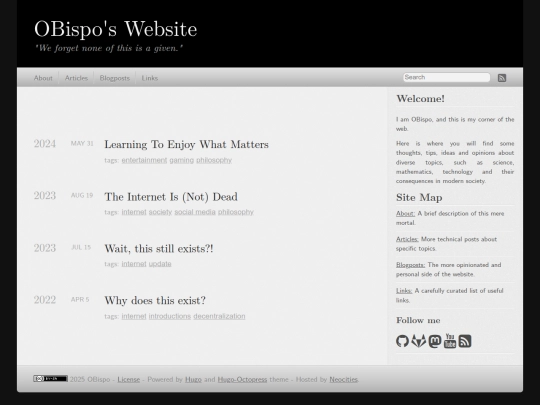The height and width of the screenshot is (405, 540).
Task: Select internet tag under Why does this exist
Action: (134, 316)
